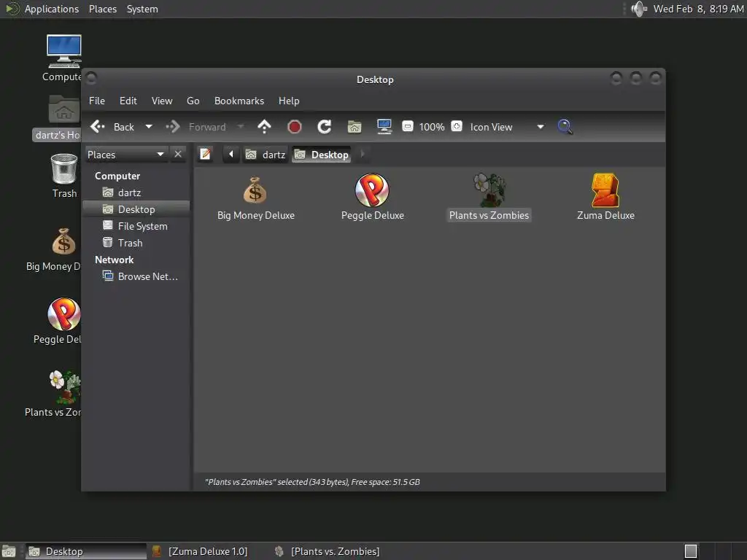The height and width of the screenshot is (560, 747).
Task: Open the Help menu
Action: [x=289, y=101]
